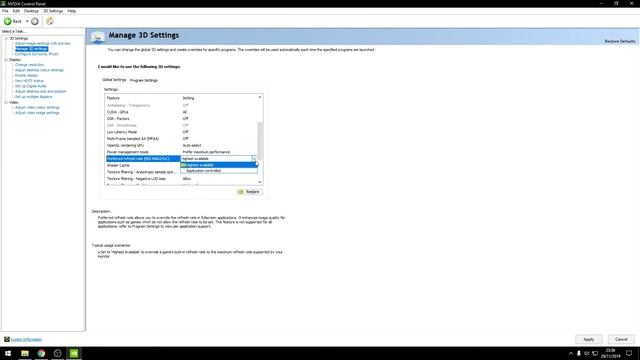Choose Application-controlled in the dropdown list
Viewport: 640px width, 360px height.
tap(219, 171)
